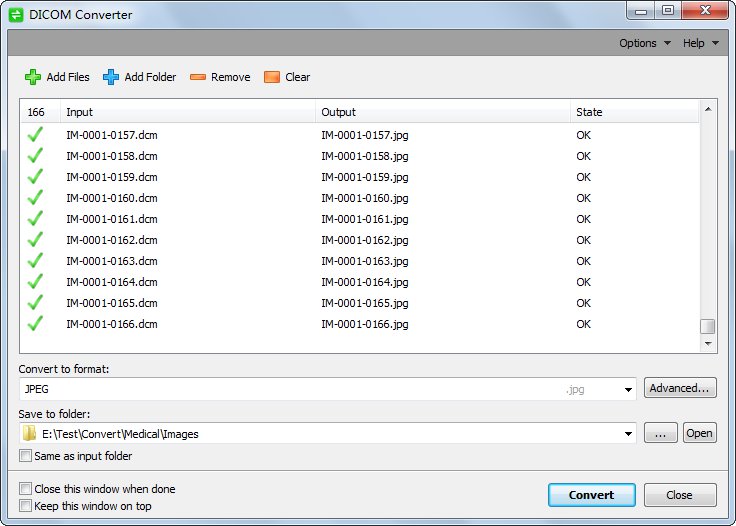Close window with the red X button
This screenshot has width=736, height=526.
point(705,10)
